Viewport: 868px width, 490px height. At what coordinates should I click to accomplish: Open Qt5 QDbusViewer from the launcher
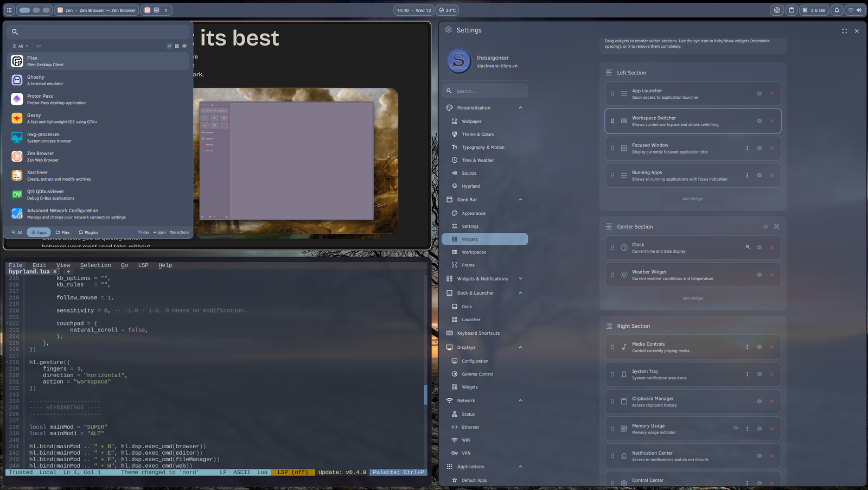pos(99,194)
